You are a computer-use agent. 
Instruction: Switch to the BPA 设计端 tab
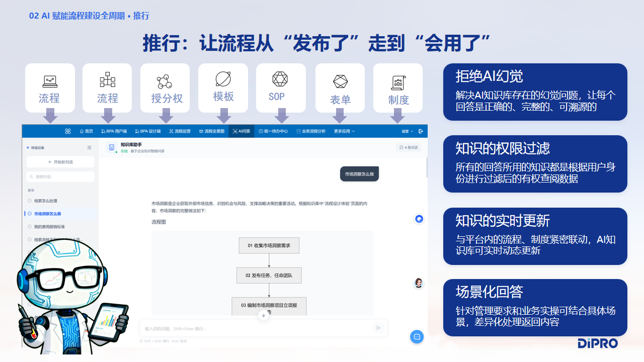(x=148, y=131)
